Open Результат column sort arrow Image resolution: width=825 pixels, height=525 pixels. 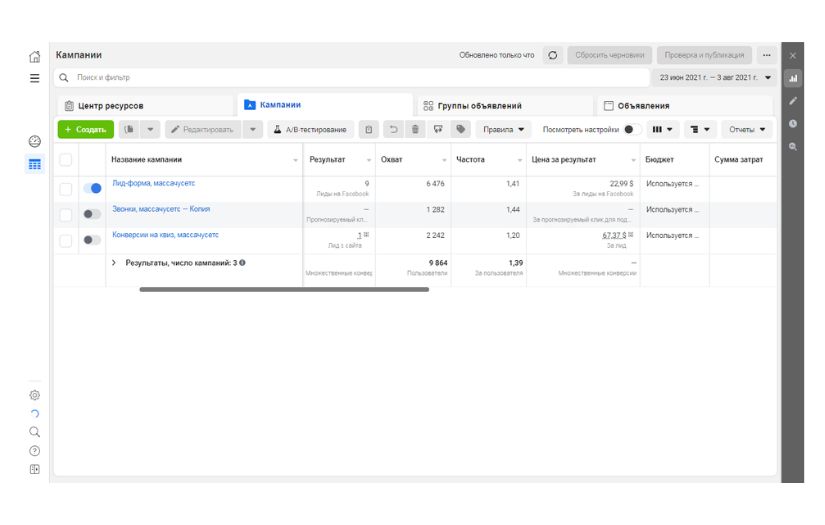coord(368,160)
